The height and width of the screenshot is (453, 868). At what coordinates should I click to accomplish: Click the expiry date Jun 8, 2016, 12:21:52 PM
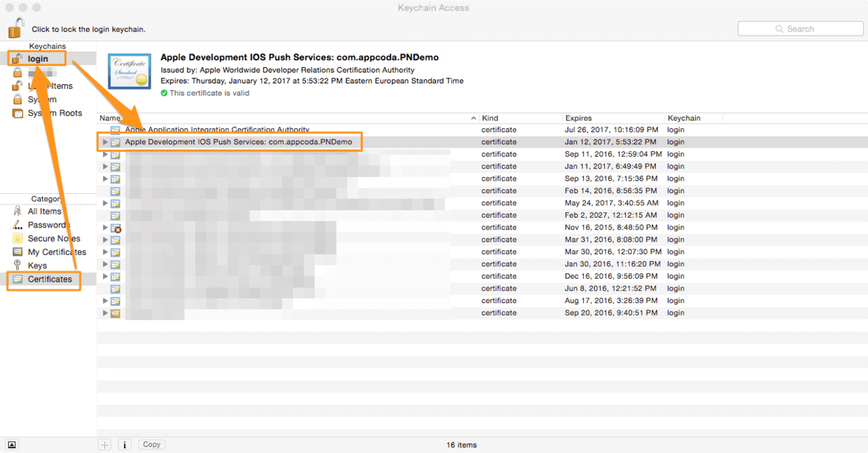(611, 288)
